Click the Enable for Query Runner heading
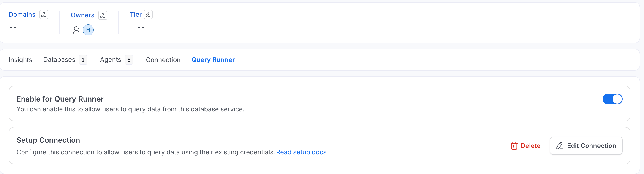Image resolution: width=644 pixels, height=174 pixels. click(x=60, y=99)
